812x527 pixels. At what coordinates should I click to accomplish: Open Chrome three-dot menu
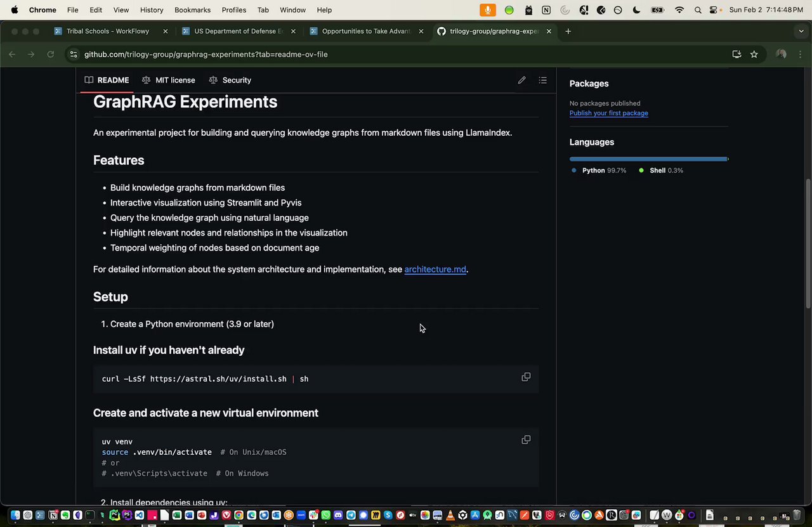pyautogui.click(x=801, y=55)
